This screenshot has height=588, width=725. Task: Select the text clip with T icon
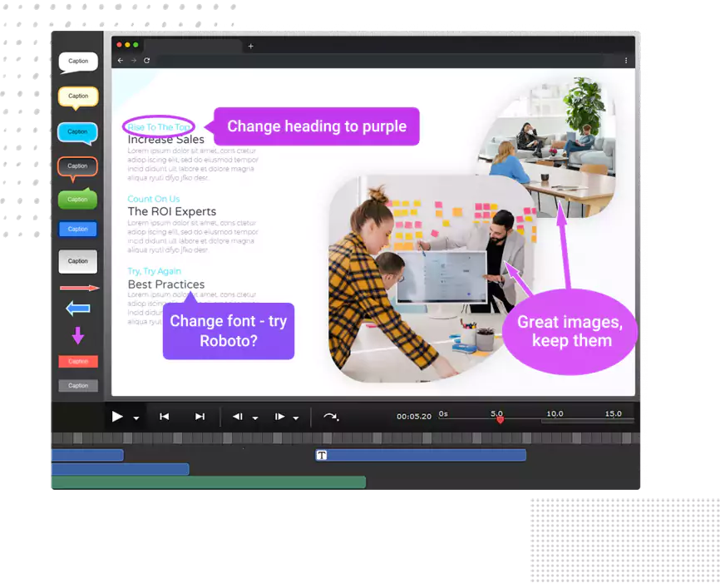point(323,455)
